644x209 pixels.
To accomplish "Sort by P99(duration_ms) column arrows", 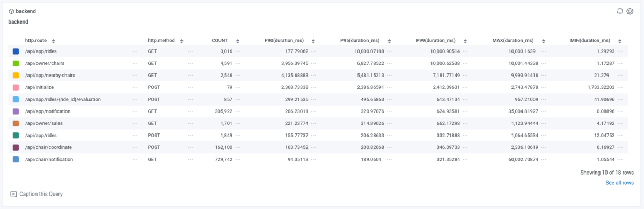I will [x=465, y=41].
